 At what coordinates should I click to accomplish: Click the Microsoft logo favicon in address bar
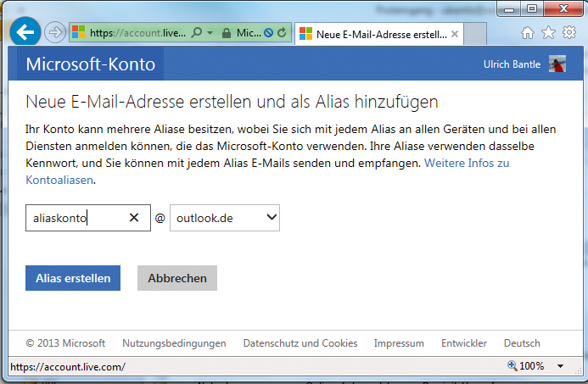pos(78,32)
